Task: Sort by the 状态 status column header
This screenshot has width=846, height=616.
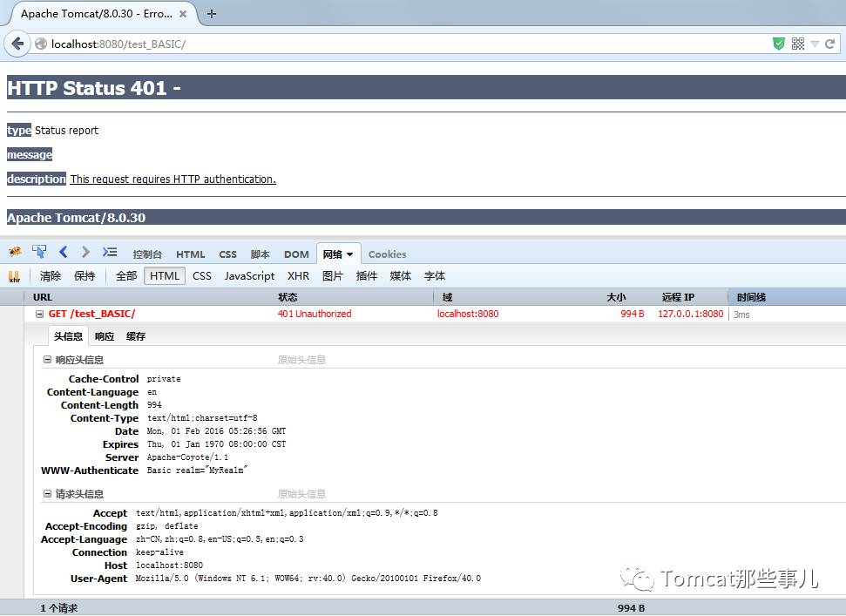Action: (x=288, y=297)
